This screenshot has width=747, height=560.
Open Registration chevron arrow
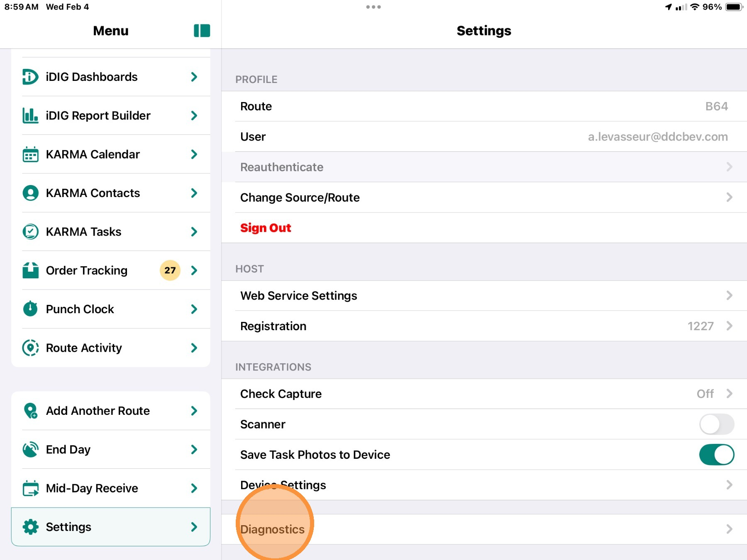coord(729,326)
